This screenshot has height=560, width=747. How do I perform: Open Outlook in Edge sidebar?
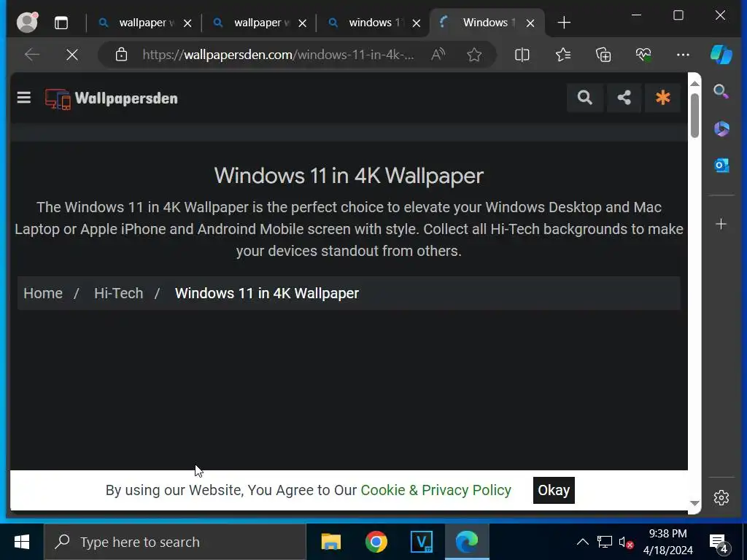(721, 166)
